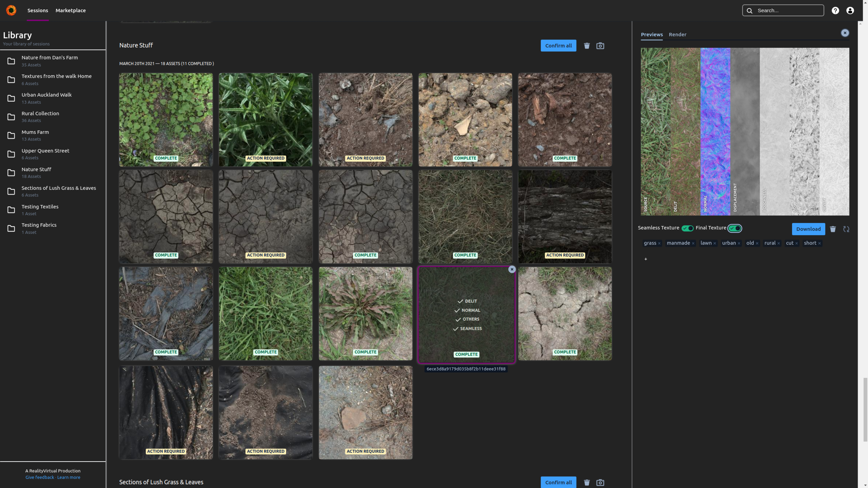Click the trash icon next to Download button
Viewport: 868px width, 488px height.
[x=833, y=229]
